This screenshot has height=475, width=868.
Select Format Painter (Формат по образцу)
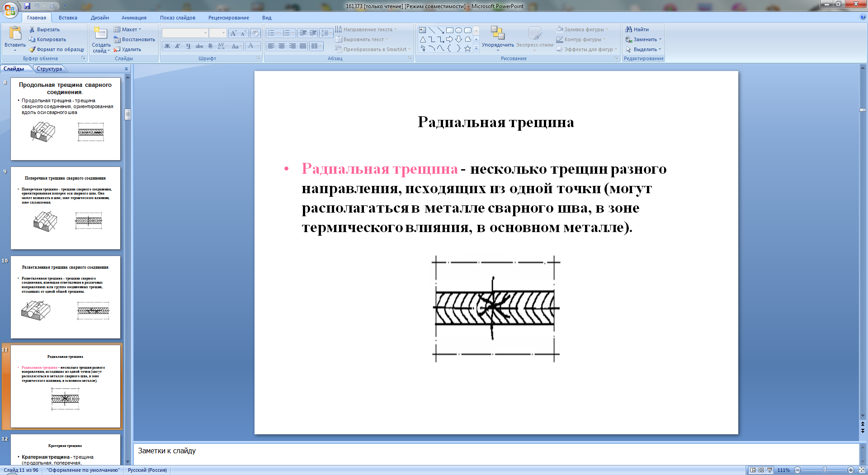coord(57,49)
